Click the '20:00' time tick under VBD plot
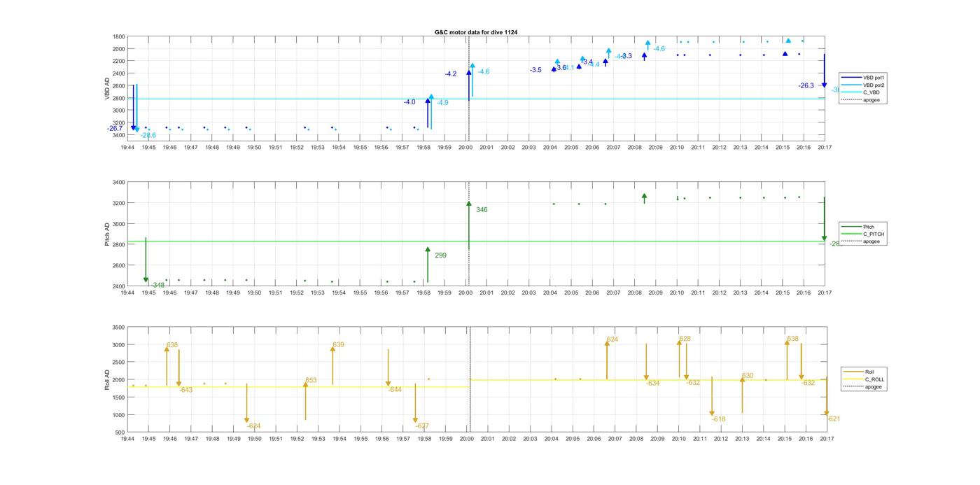The height and width of the screenshot is (485, 980). point(465,148)
